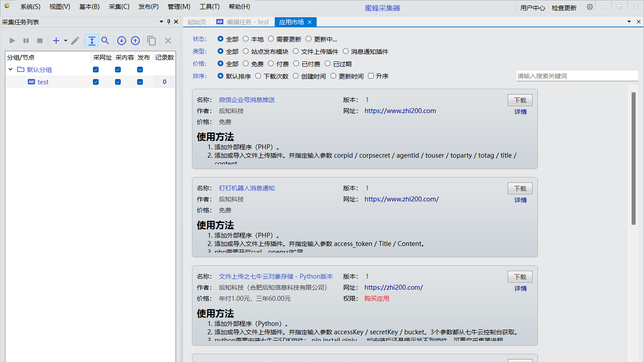This screenshot has height=362, width=644.
Task: Switch to the 起始页 tab
Action: (197, 22)
